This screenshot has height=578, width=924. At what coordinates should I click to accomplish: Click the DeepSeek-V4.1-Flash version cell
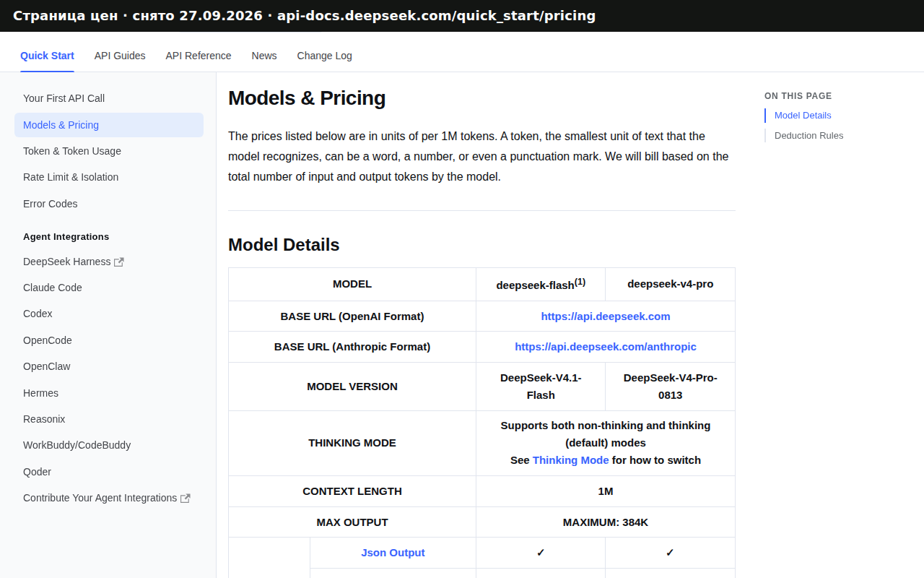point(541,387)
